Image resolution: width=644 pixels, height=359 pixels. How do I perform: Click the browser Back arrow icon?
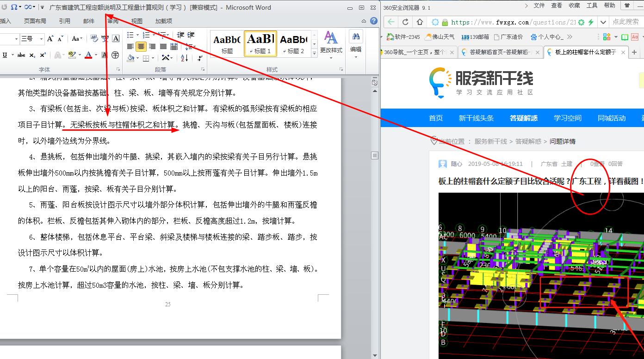[x=391, y=22]
